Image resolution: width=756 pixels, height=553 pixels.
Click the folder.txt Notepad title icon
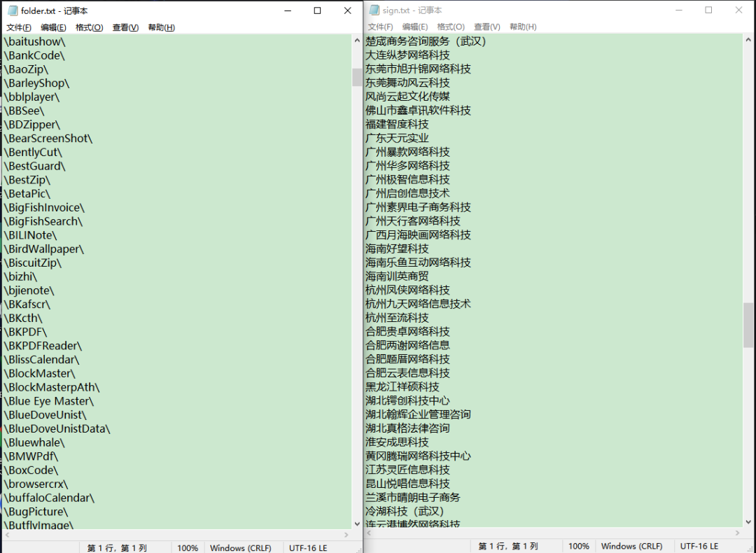click(13, 10)
